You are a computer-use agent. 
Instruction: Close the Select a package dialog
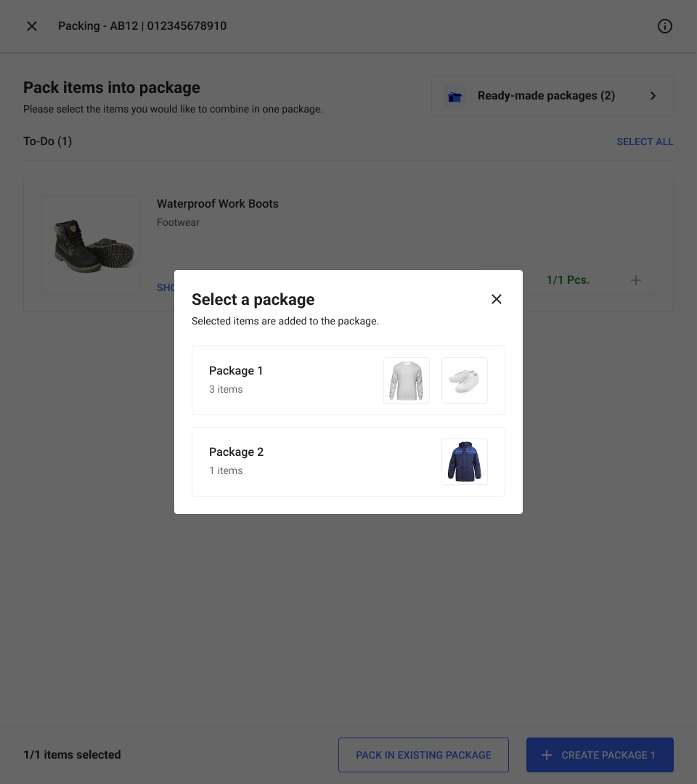coord(497,299)
